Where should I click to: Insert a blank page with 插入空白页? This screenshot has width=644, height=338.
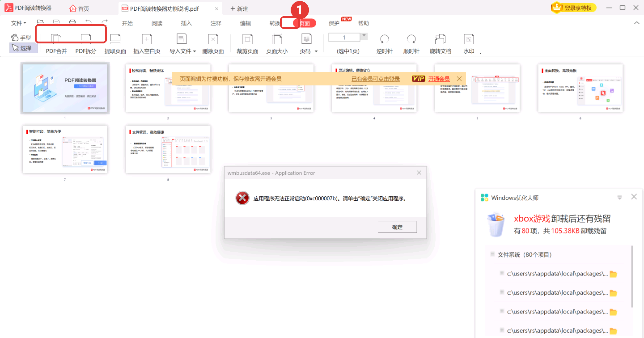(x=147, y=44)
